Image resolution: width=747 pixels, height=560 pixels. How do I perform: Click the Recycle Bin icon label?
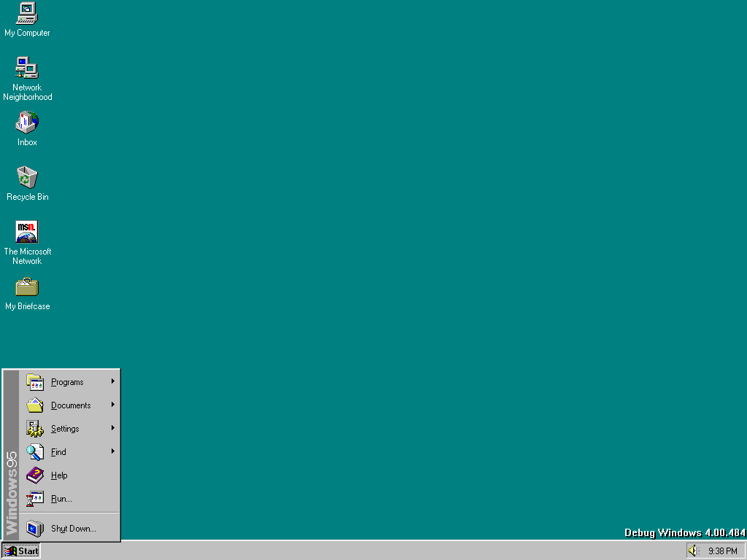point(27,197)
